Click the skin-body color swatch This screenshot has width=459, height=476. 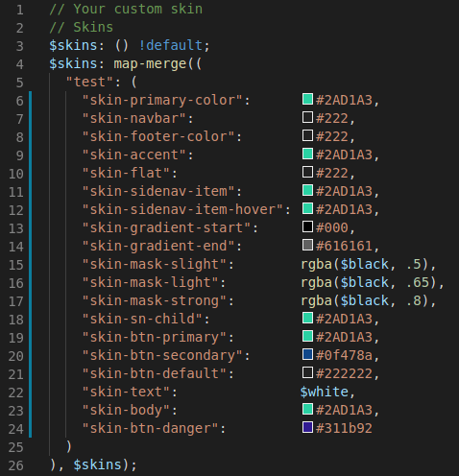[307, 409]
